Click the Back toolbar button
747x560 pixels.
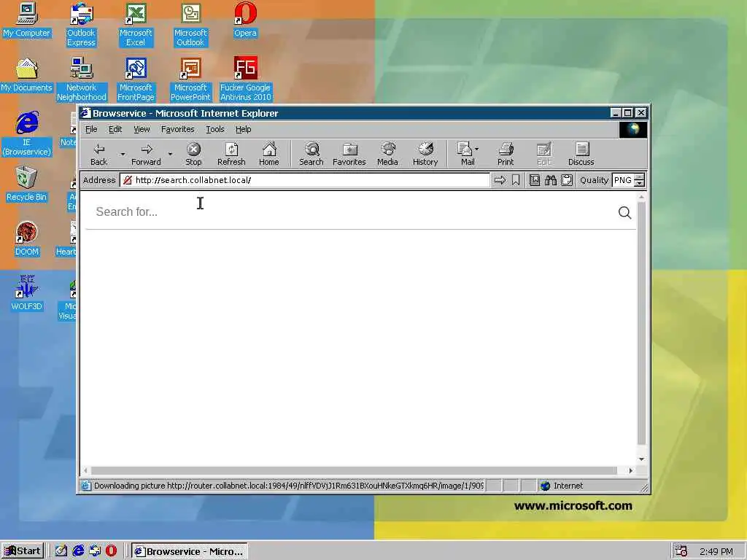(99, 155)
